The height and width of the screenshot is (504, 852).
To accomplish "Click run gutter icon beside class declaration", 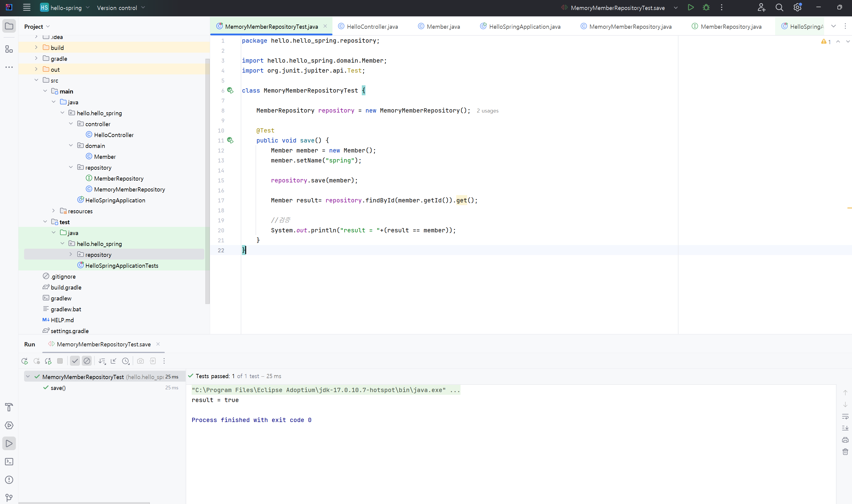I will [230, 90].
